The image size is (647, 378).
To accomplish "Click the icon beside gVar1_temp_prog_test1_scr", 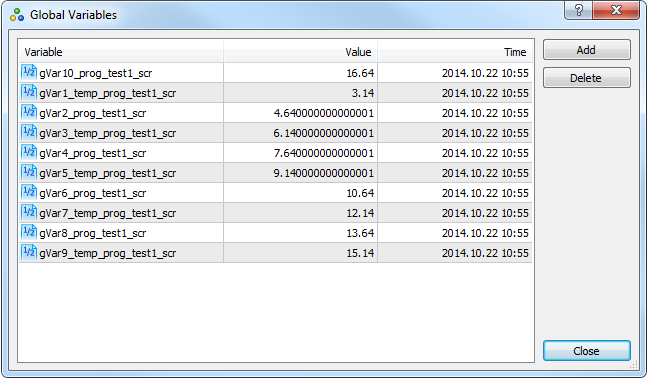I will tap(29, 92).
